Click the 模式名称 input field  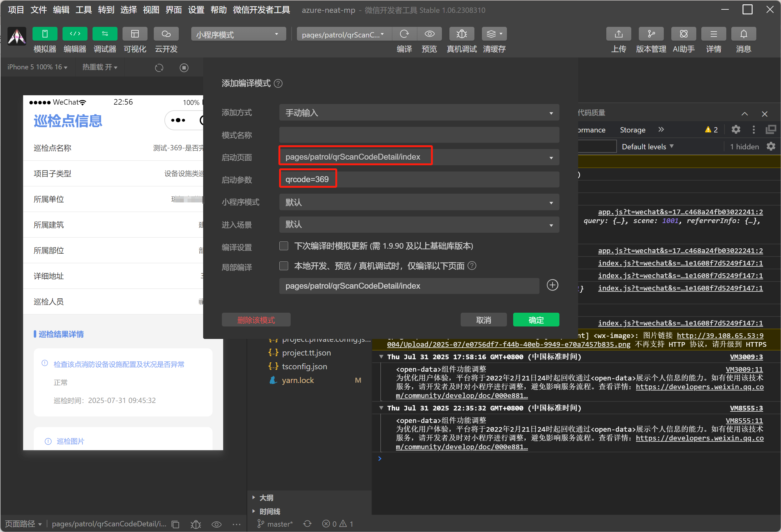tap(419, 135)
